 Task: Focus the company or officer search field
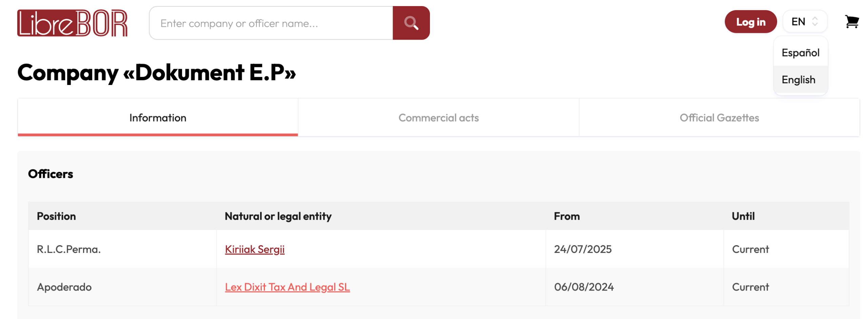[x=271, y=23]
